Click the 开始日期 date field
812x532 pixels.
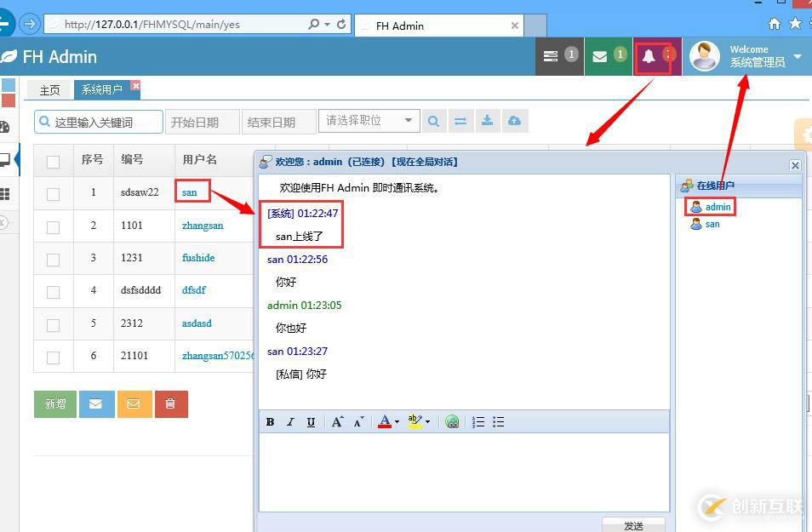(x=202, y=123)
